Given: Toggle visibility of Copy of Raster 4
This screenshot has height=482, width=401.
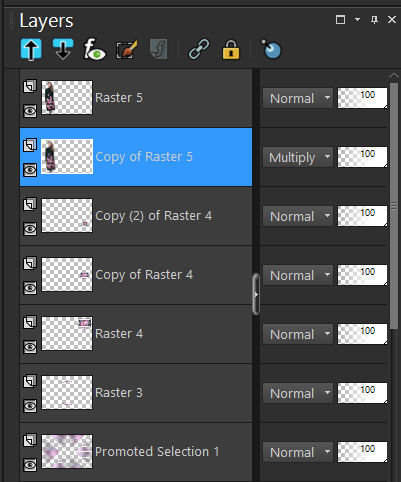Looking at the screenshot, I should pos(30,288).
